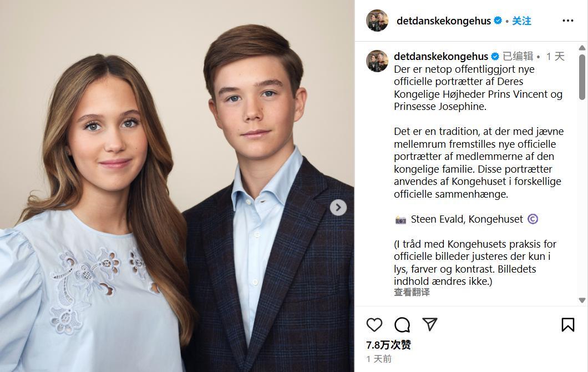The height and width of the screenshot is (372, 588).
Task: Like the post with the heart icon
Action: coord(374,325)
